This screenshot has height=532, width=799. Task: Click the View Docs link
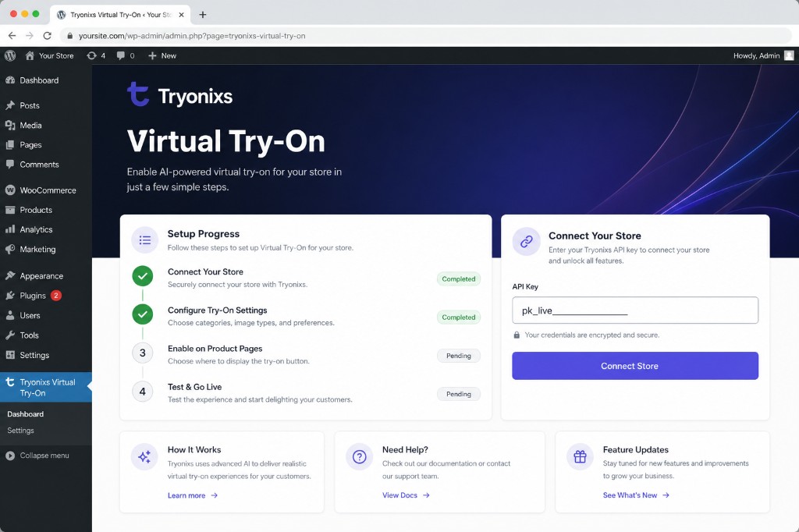406,495
